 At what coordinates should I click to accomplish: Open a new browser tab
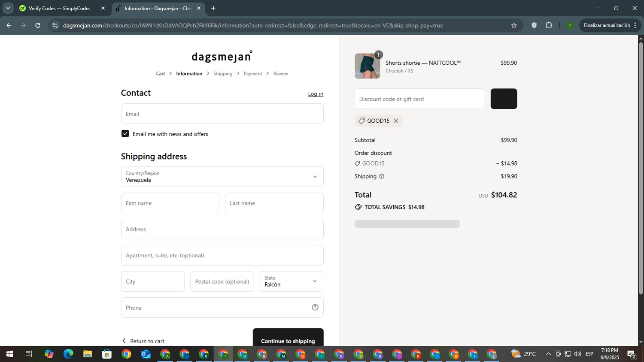213,8
